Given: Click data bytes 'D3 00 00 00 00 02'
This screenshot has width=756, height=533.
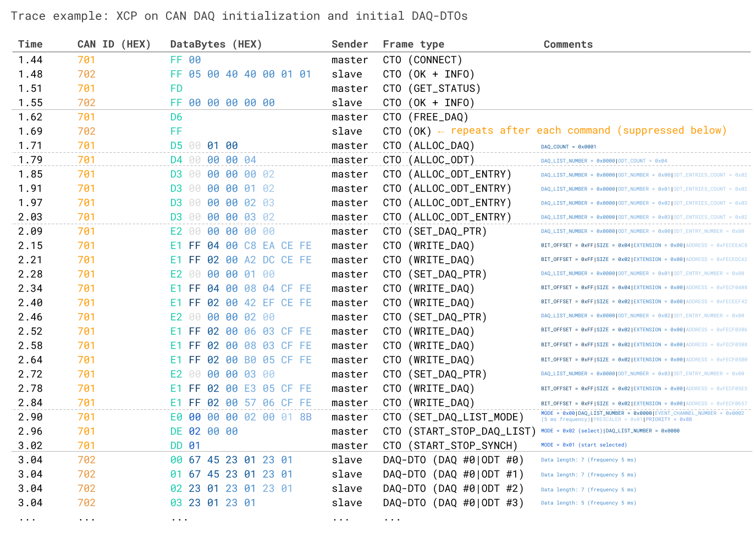Looking at the screenshot, I should point(222,174).
